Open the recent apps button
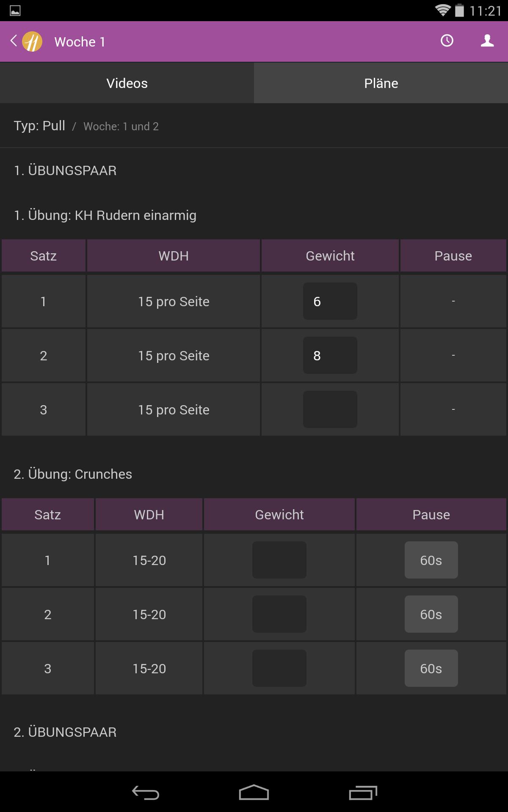Image resolution: width=508 pixels, height=812 pixels. (x=363, y=793)
